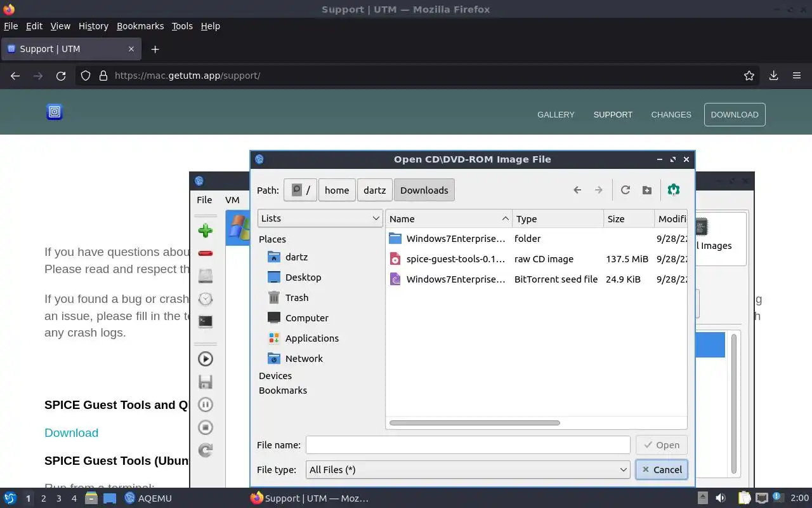Open the AQEMU terminal console icon
812x508 pixels.
point(205,322)
